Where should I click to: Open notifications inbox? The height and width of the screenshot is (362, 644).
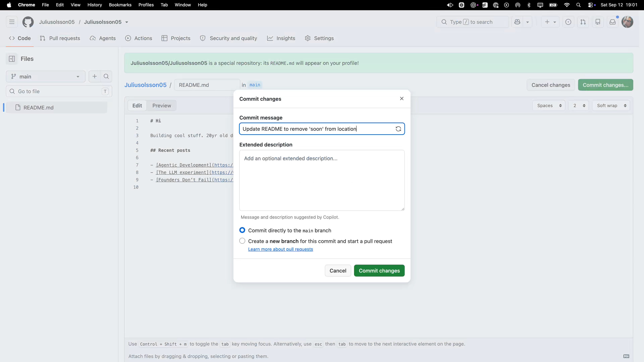pyautogui.click(x=612, y=22)
